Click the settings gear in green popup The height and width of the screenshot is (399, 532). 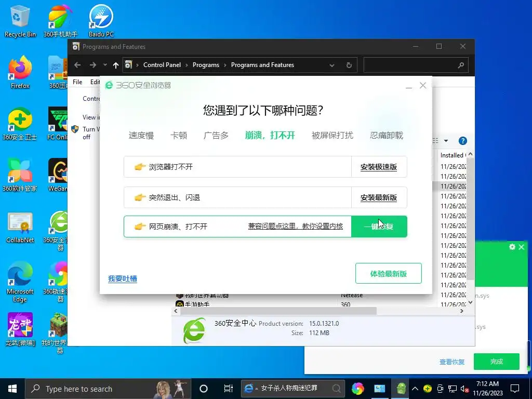[512, 247]
